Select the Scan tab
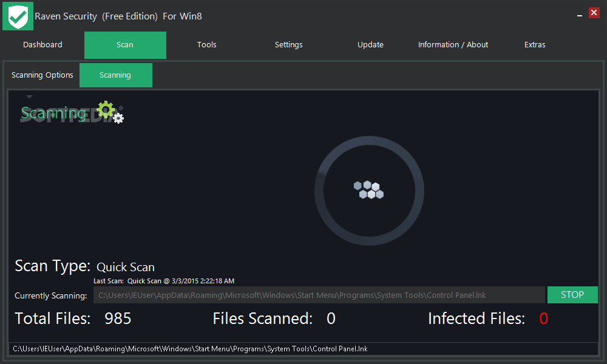The height and width of the screenshot is (364, 607). click(x=125, y=45)
